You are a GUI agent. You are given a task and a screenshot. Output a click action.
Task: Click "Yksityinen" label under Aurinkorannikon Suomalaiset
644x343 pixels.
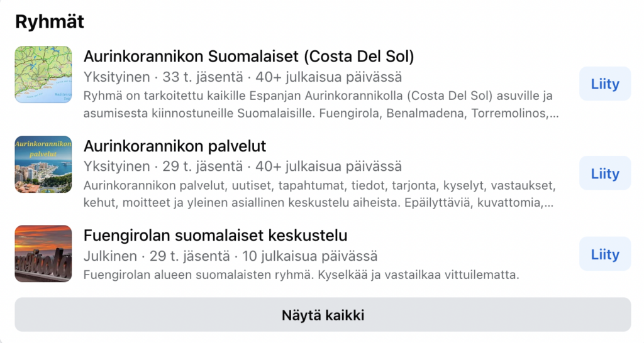(116, 77)
